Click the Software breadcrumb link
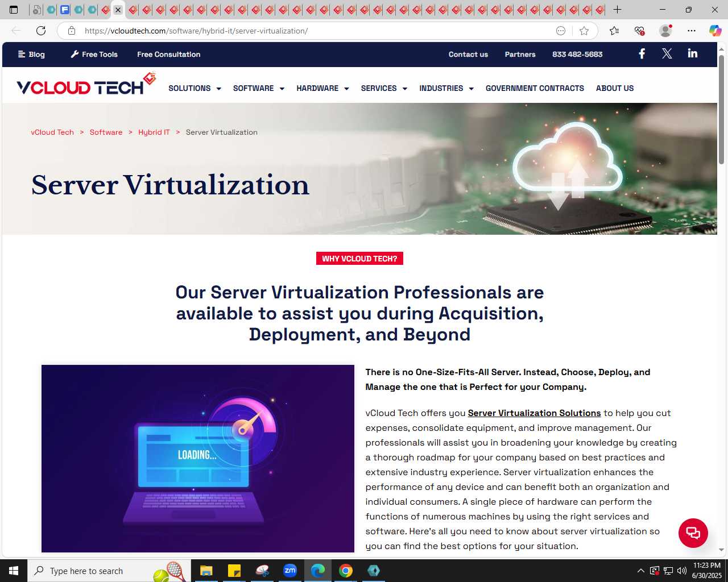Image resolution: width=728 pixels, height=582 pixels. tap(106, 132)
